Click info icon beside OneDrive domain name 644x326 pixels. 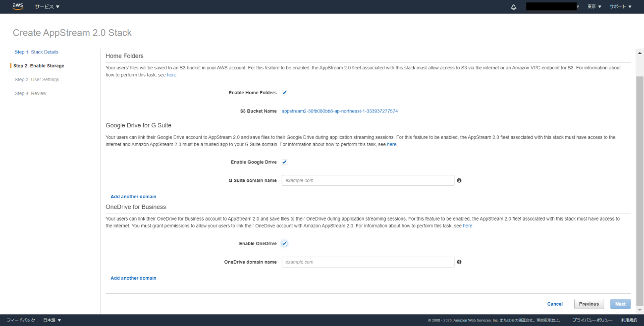[x=459, y=262]
